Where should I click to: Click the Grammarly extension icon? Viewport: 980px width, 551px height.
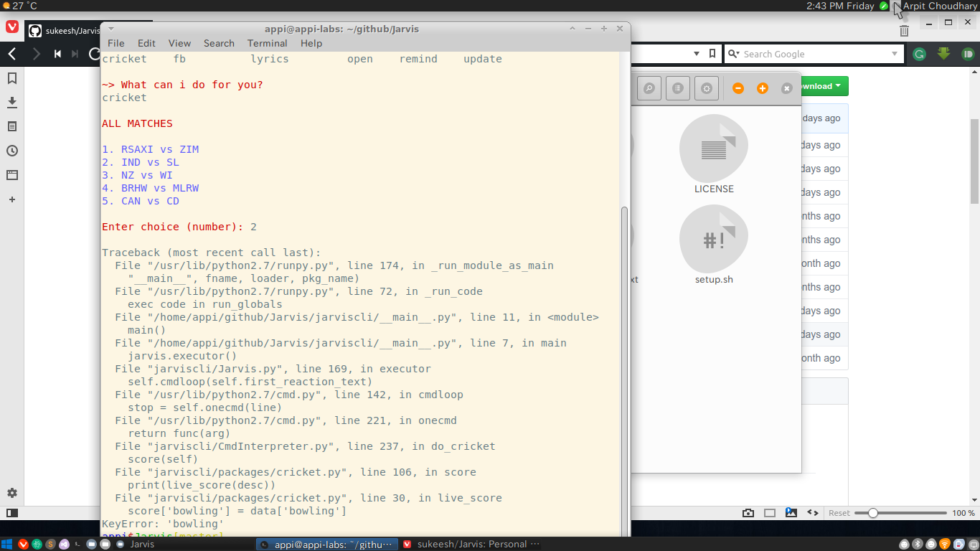[x=919, y=54]
